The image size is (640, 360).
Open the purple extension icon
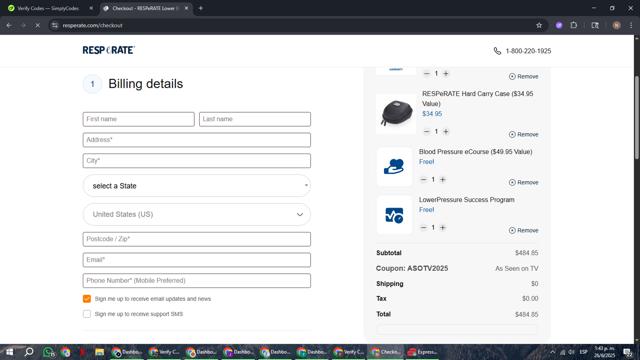coord(559,25)
